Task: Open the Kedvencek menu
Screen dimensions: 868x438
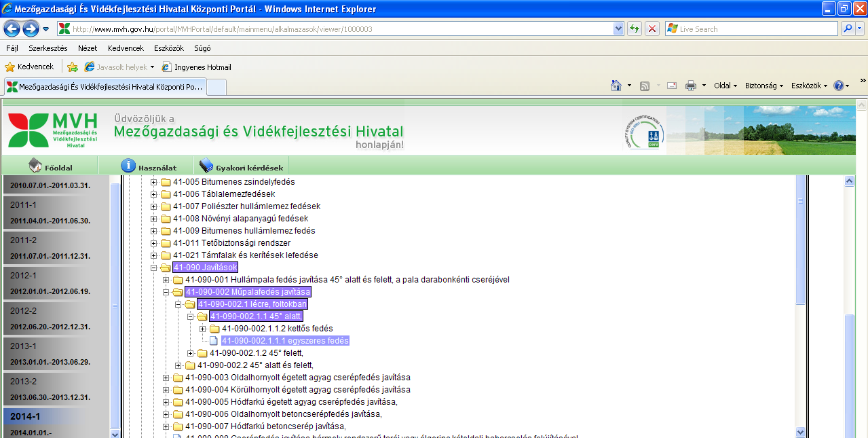Action: pyautogui.click(x=126, y=48)
